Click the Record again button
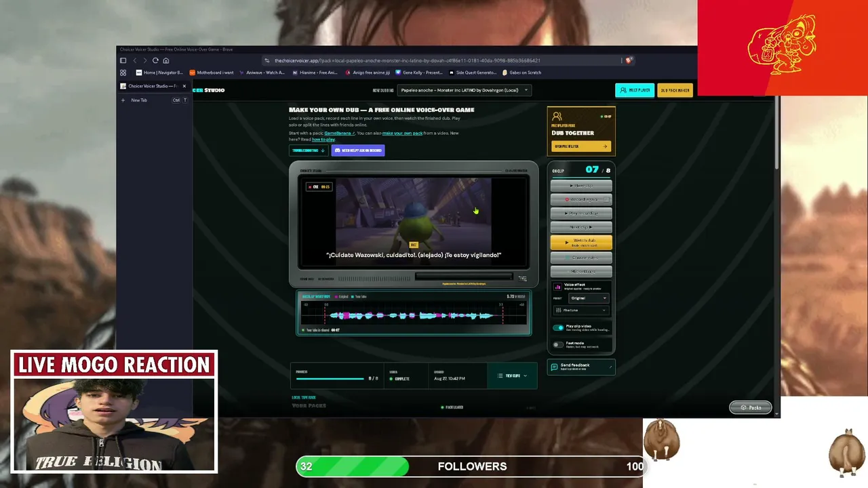Screen dimensions: 868x488 (x=581, y=200)
